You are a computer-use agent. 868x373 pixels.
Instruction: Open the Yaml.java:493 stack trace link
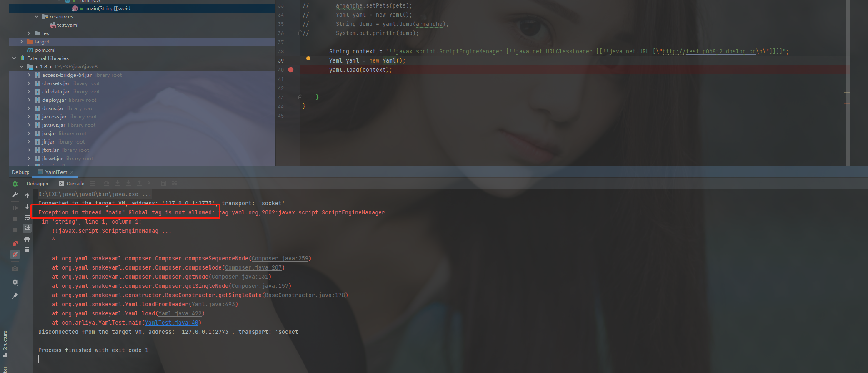click(x=213, y=305)
